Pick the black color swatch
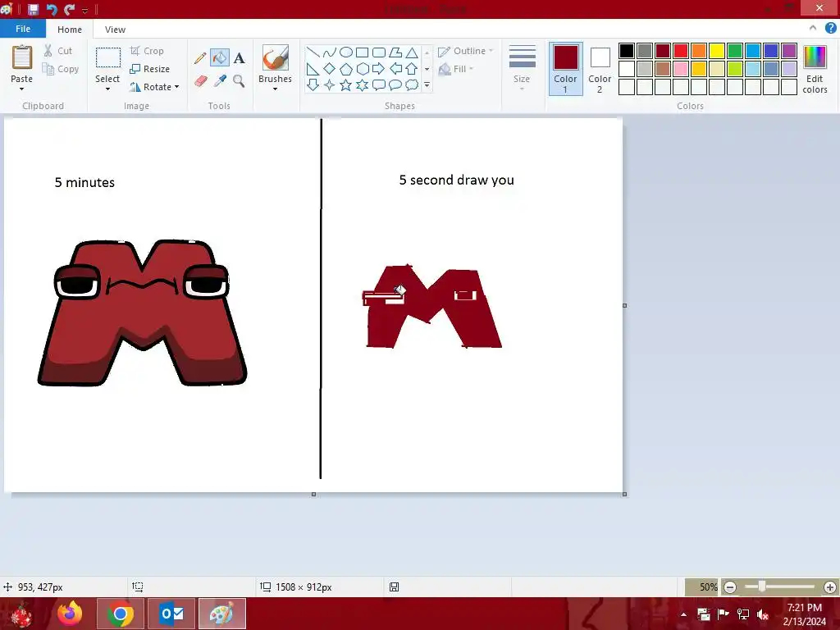This screenshot has height=630, width=840. (x=627, y=51)
